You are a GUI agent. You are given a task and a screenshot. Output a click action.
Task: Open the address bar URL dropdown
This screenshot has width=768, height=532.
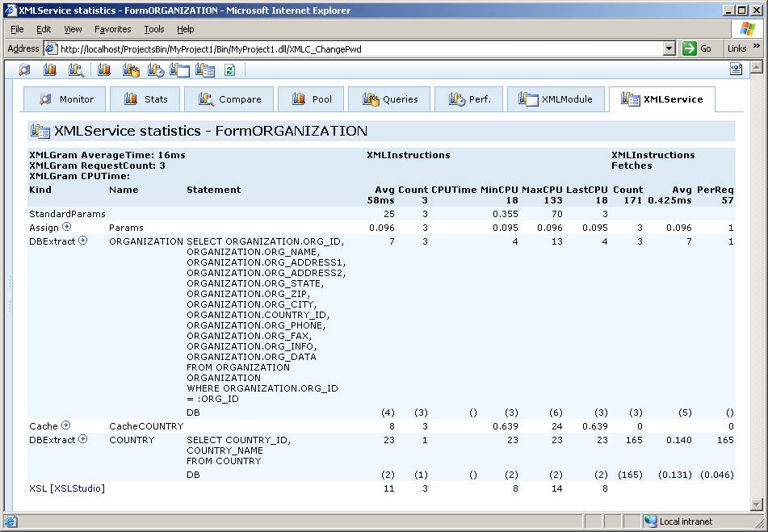tap(669, 48)
